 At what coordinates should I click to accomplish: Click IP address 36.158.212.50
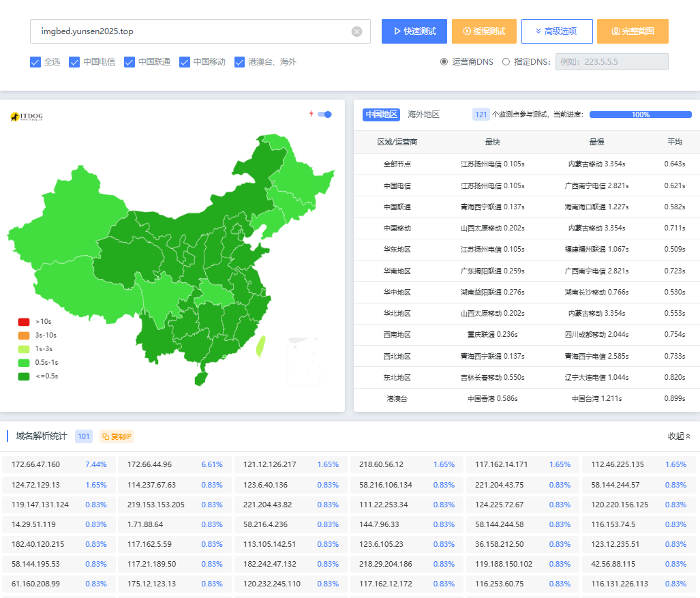coord(499,544)
